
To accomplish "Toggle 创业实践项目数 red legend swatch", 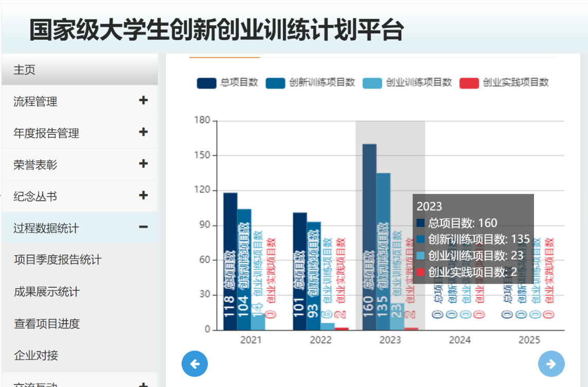I will pyautogui.click(x=469, y=83).
